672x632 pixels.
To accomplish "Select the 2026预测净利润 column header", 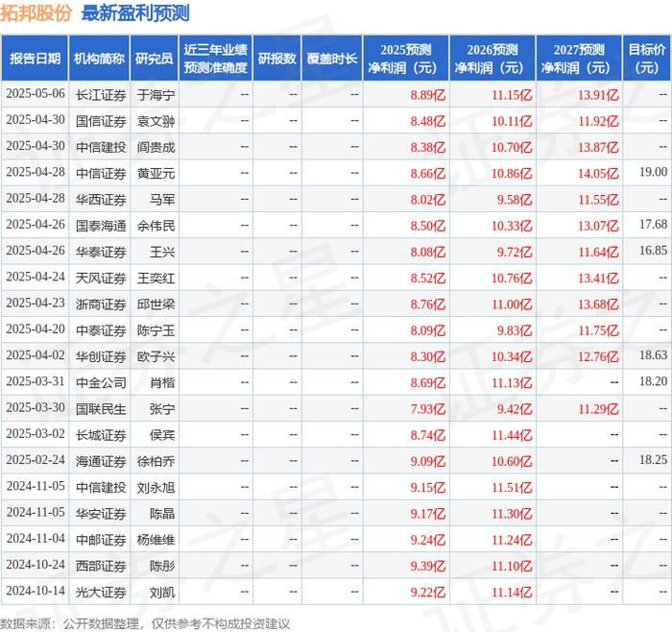I will tap(492, 59).
